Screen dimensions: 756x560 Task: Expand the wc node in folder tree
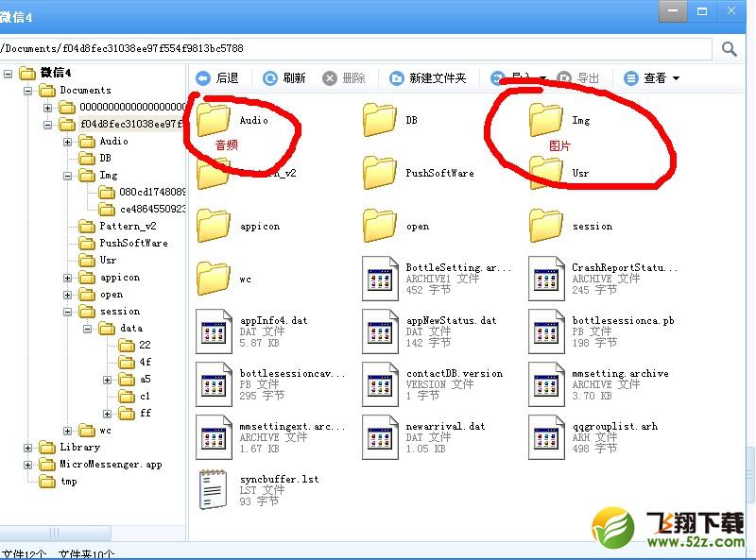67,431
